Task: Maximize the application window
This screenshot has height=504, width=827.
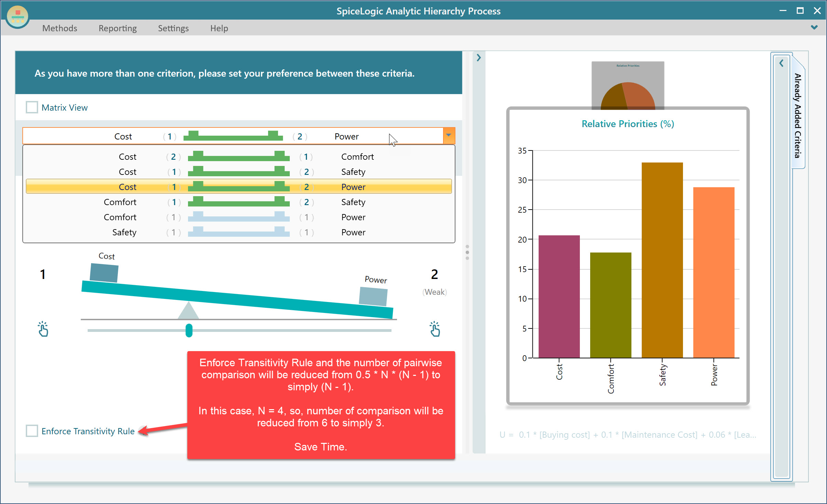Action: (x=800, y=11)
